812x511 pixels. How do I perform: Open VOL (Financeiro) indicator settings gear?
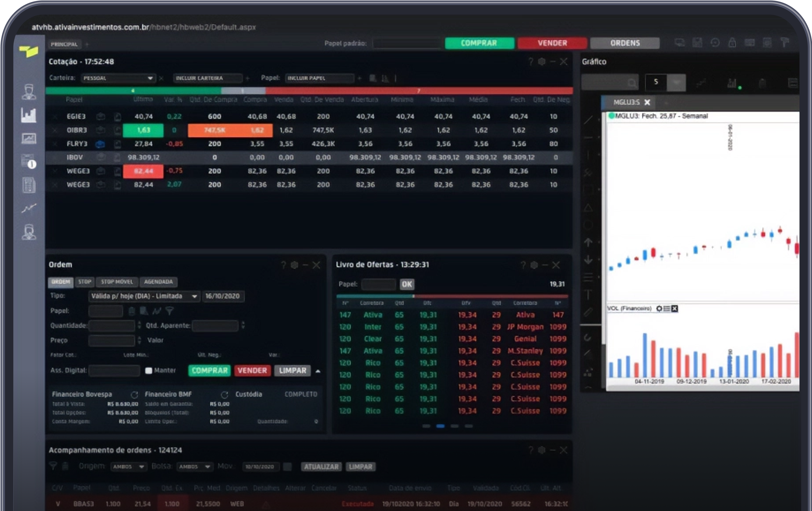point(659,309)
